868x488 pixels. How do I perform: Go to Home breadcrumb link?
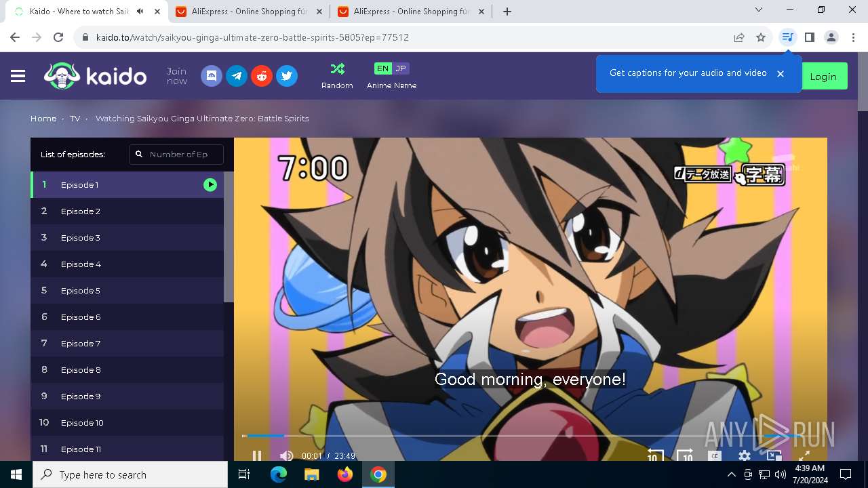(x=43, y=118)
